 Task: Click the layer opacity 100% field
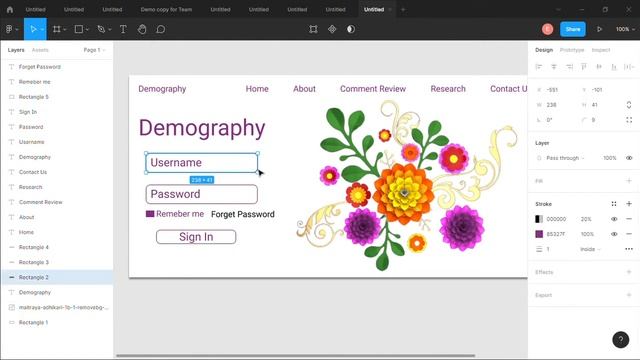pyautogui.click(x=610, y=158)
